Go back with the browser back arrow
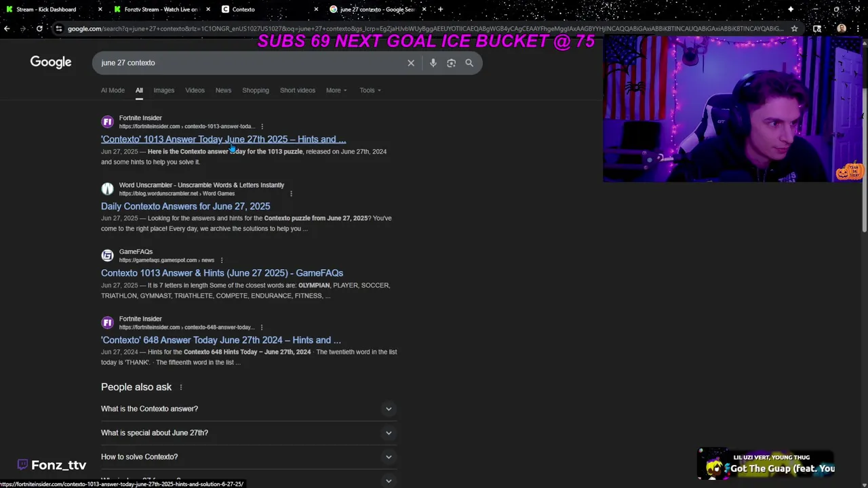This screenshot has width=868, height=488. (7, 28)
